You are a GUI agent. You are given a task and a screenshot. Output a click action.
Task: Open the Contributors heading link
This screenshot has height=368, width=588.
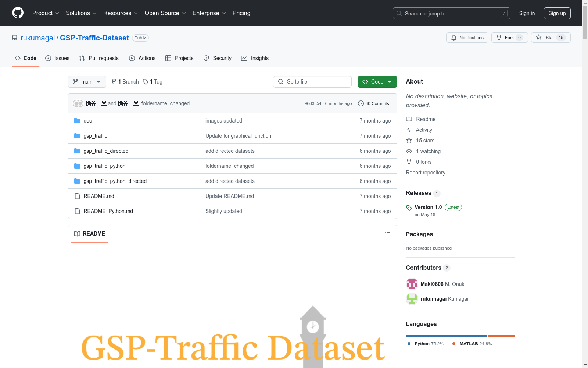click(x=424, y=268)
